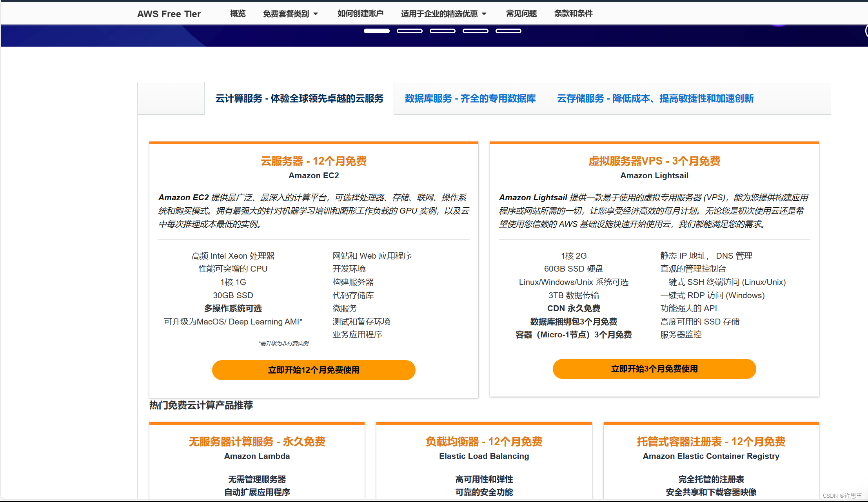868x502 pixels.
Task: Select CDN 永久免费 bold text
Action: pos(574,308)
